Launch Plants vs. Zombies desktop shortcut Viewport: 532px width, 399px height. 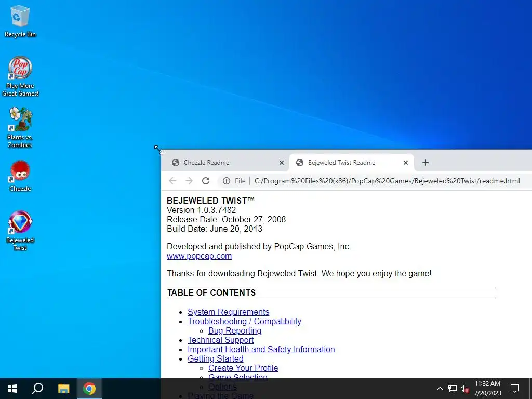20,128
